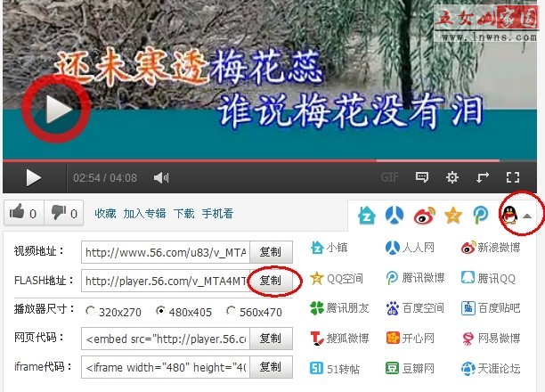Viewport: 545px width, 392px height.
Task: Click the FLASH地址 URL field
Action: pyautogui.click(x=166, y=281)
